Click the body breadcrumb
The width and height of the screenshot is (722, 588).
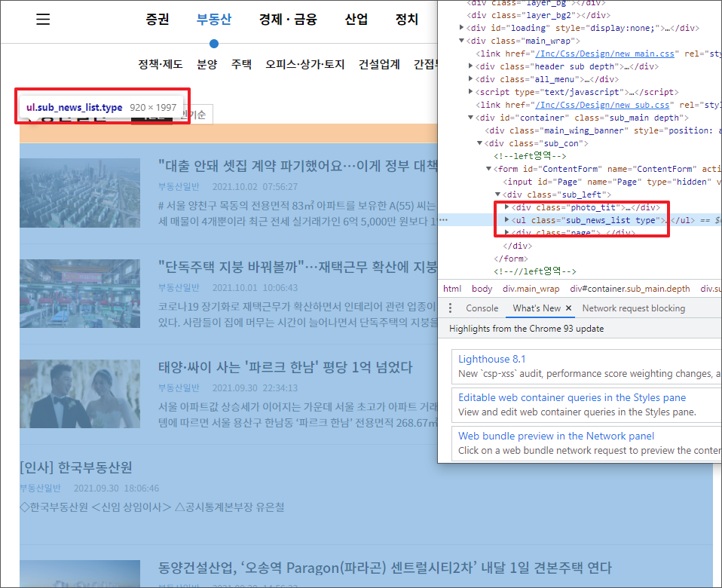(x=482, y=289)
